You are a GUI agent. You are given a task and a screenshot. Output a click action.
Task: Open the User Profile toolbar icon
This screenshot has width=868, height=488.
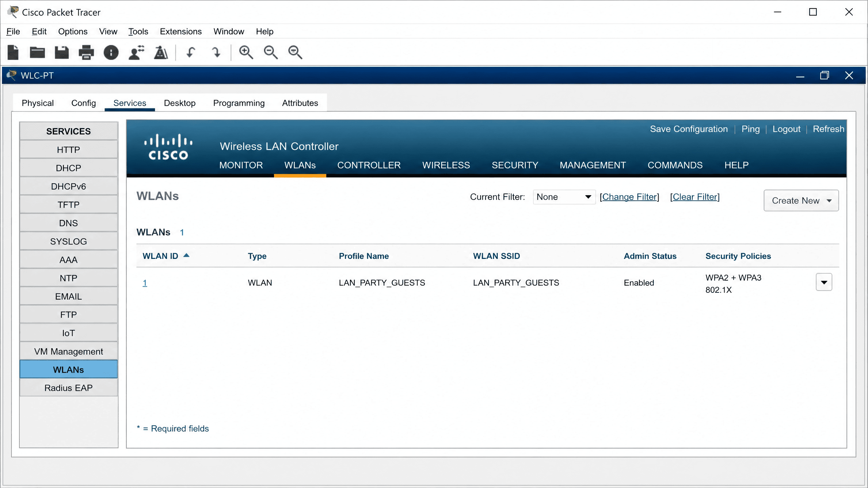tap(136, 53)
